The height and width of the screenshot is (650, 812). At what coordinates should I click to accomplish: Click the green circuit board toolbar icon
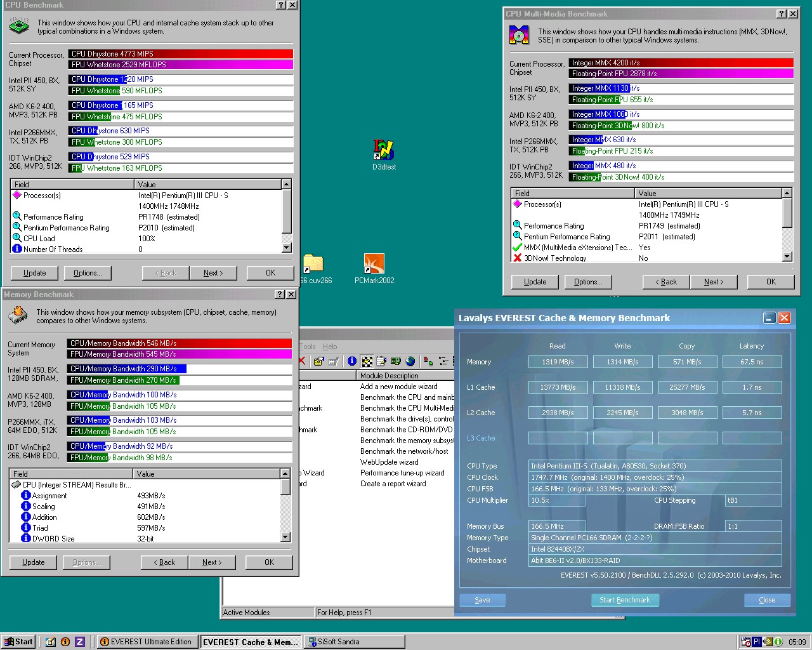click(x=396, y=361)
